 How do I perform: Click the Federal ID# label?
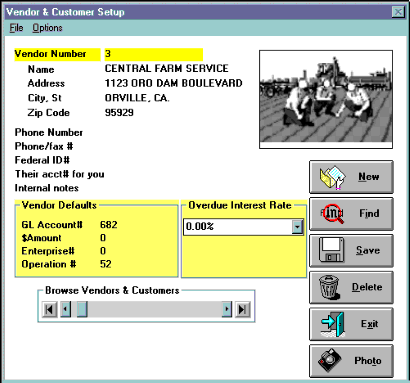click(x=42, y=160)
